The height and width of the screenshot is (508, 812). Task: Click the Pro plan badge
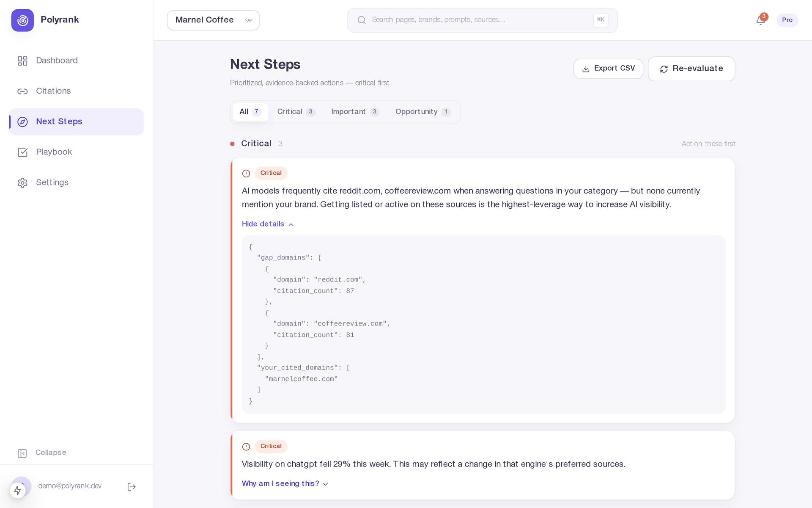pos(787,20)
